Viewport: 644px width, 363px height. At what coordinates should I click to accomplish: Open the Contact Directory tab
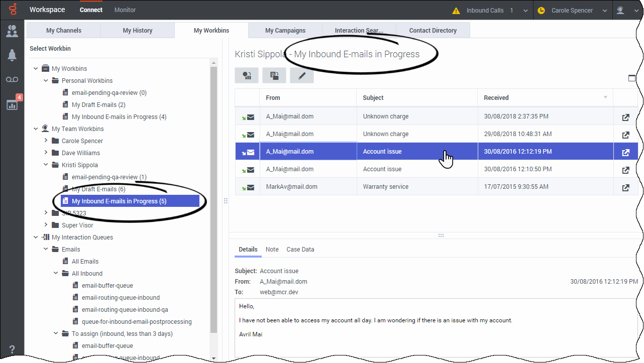[x=433, y=31]
